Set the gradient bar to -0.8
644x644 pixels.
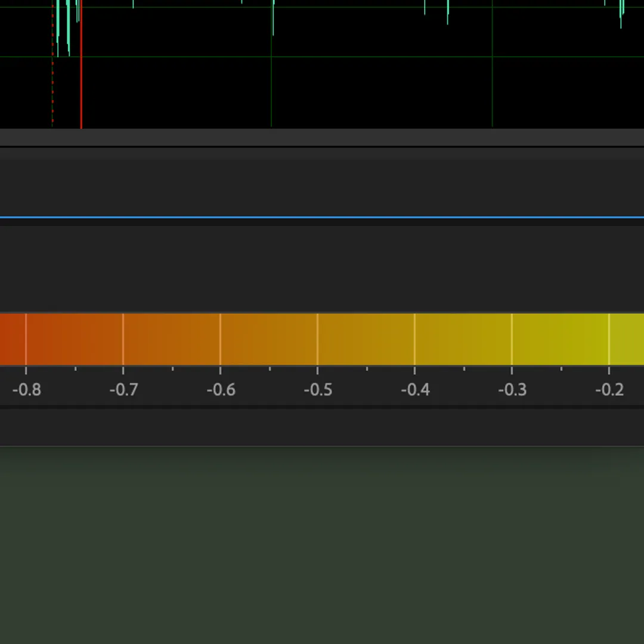[26, 339]
